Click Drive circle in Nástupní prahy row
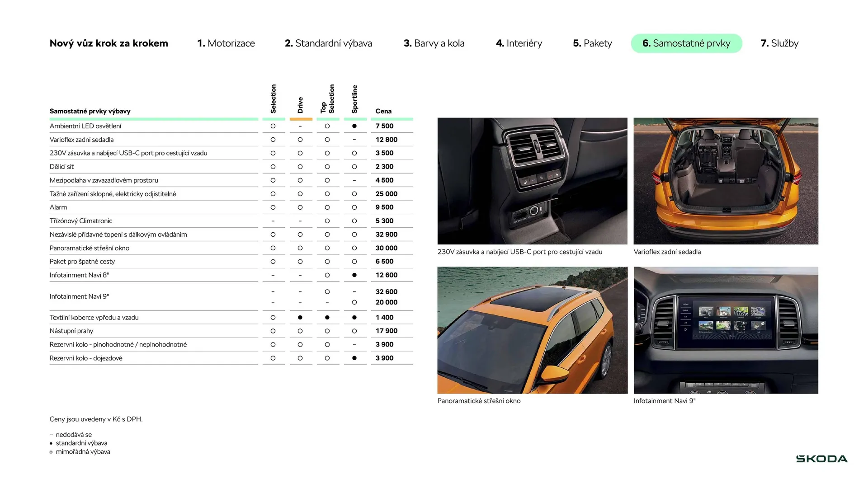 tap(300, 331)
